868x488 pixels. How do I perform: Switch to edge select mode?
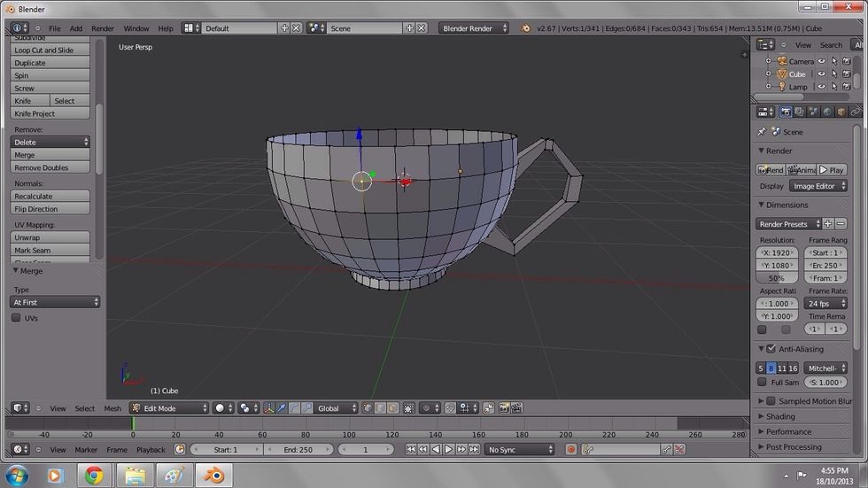tap(380, 408)
